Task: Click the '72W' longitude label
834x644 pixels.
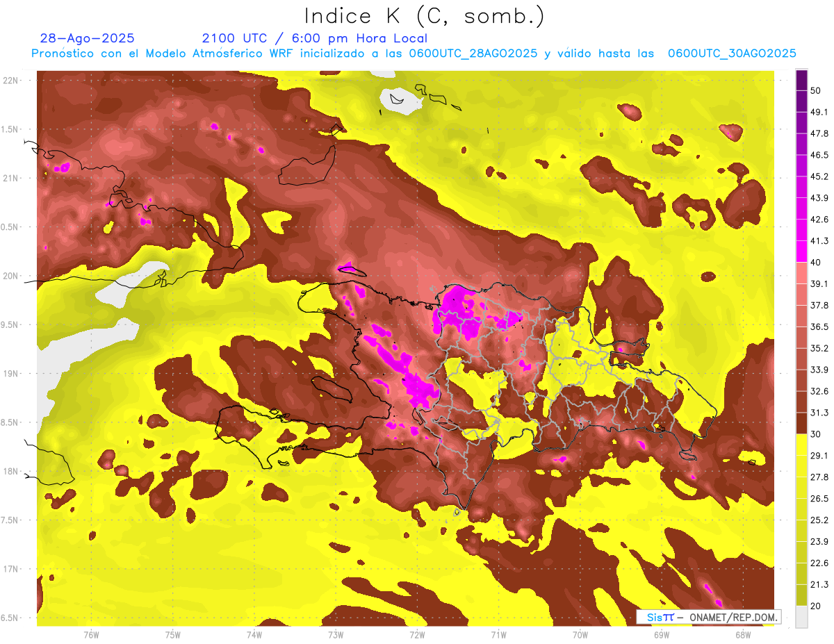Action: click(417, 634)
